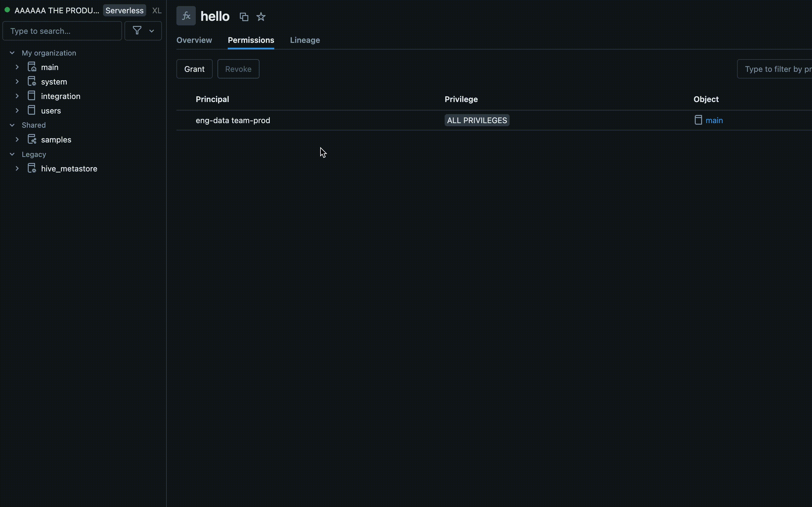Select the 'users' catalog tree item
This screenshot has width=812, height=507.
51,110
